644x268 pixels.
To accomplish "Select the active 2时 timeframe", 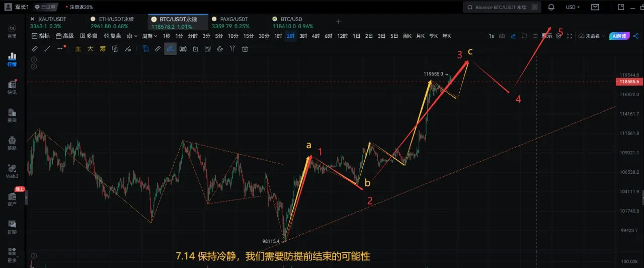I will [x=290, y=36].
